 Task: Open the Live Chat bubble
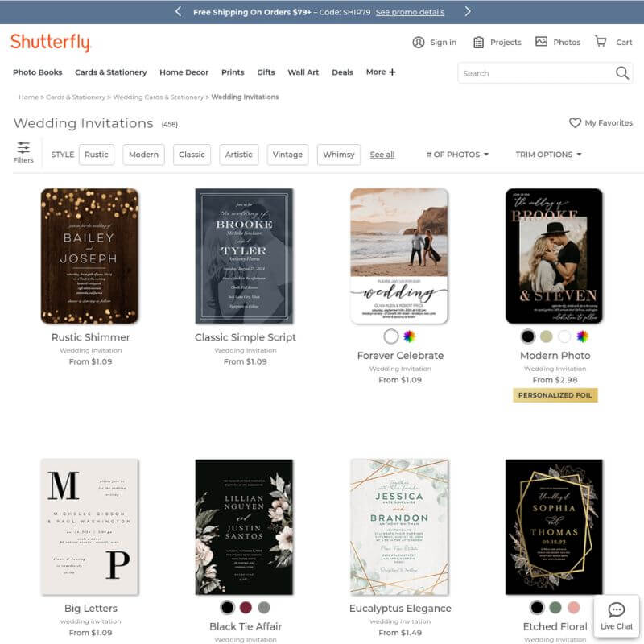point(616,616)
